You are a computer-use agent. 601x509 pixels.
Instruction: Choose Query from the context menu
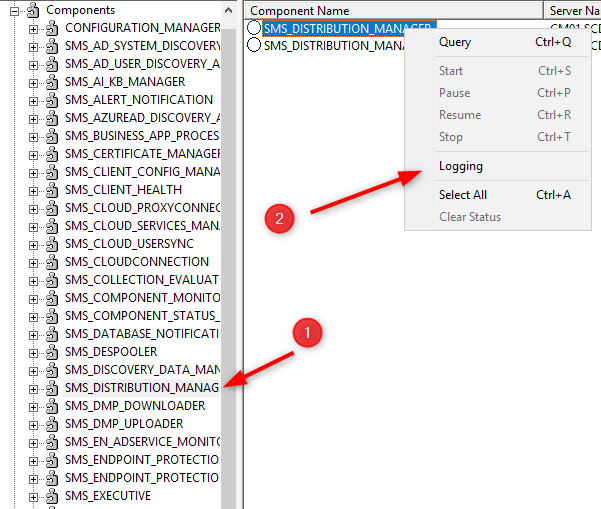[498, 42]
